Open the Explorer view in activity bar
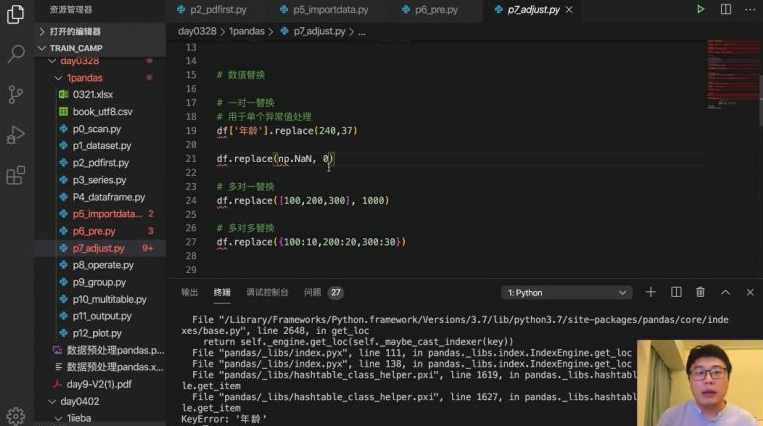Screen dimensions: 763x426 16,14
